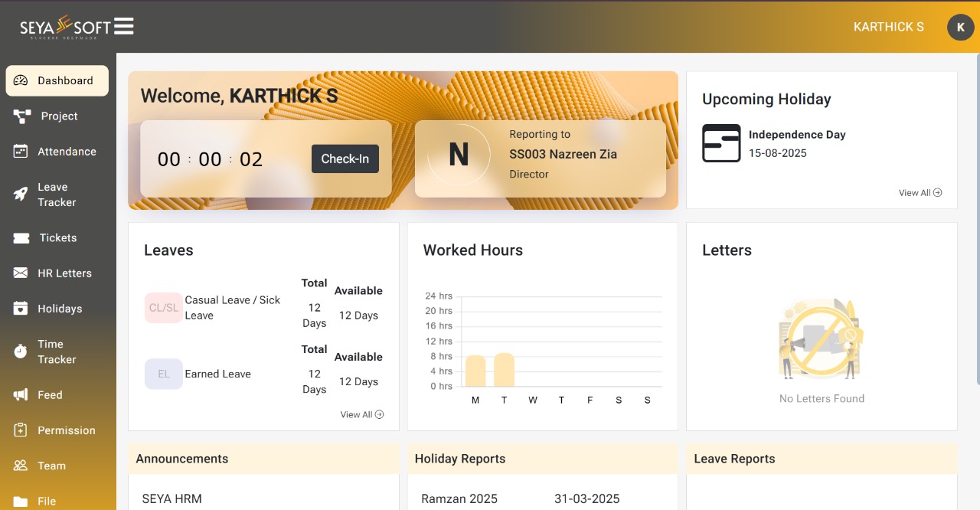Click 'Casual Leave / Sick Leave' label
Image resolution: width=980 pixels, height=510 pixels.
(233, 308)
